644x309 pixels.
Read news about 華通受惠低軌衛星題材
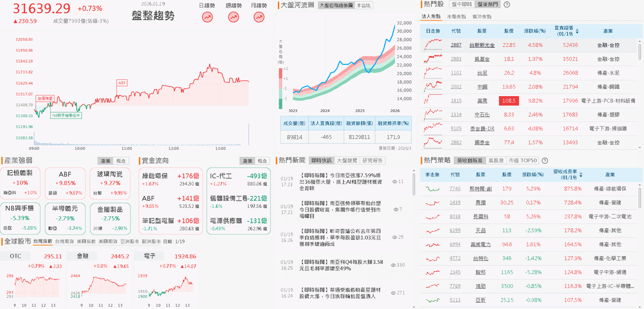(339, 293)
